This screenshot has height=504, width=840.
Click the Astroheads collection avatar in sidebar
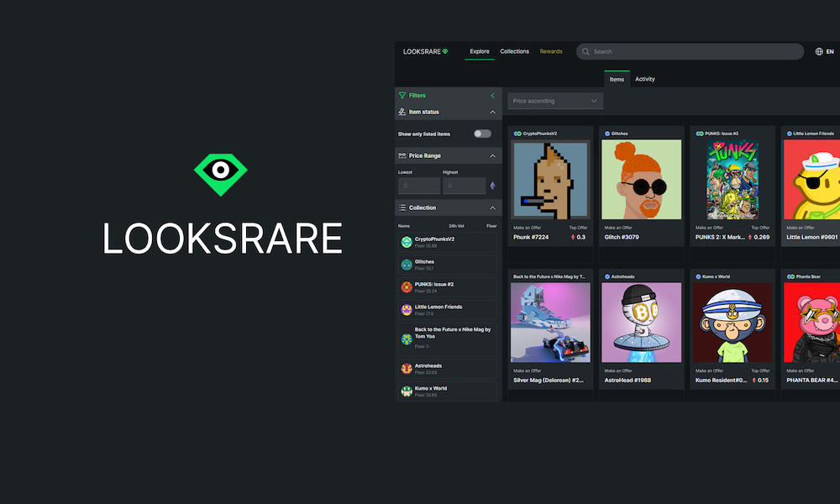pos(407,369)
